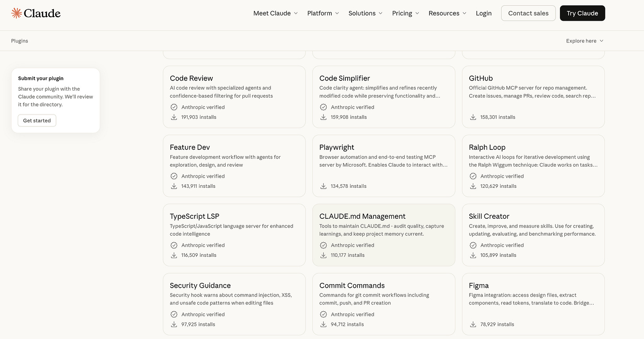Screen dimensions: 644x339
Task: Open the Ralph Loop plugin title
Action: tap(487, 147)
